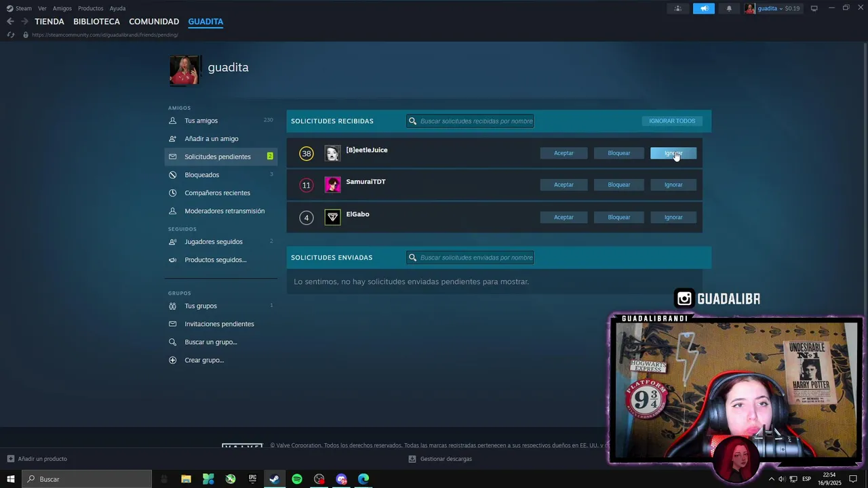The width and height of the screenshot is (868, 488).
Task: Open File Explorer from the taskbar
Action: pyautogui.click(x=186, y=479)
